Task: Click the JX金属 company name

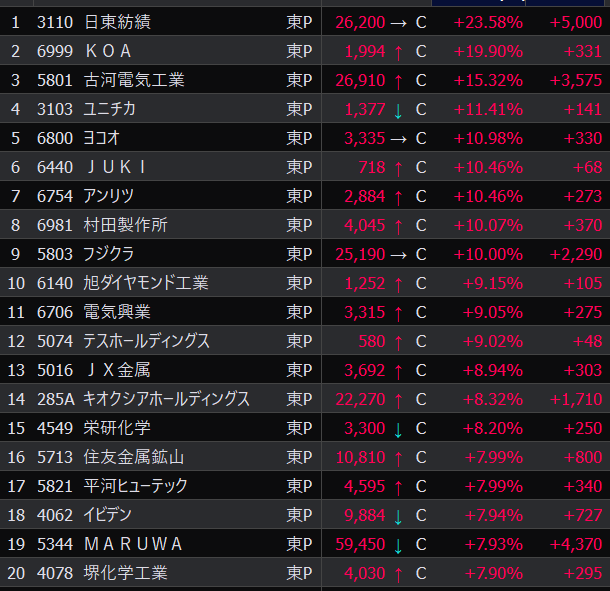Action: [117, 371]
